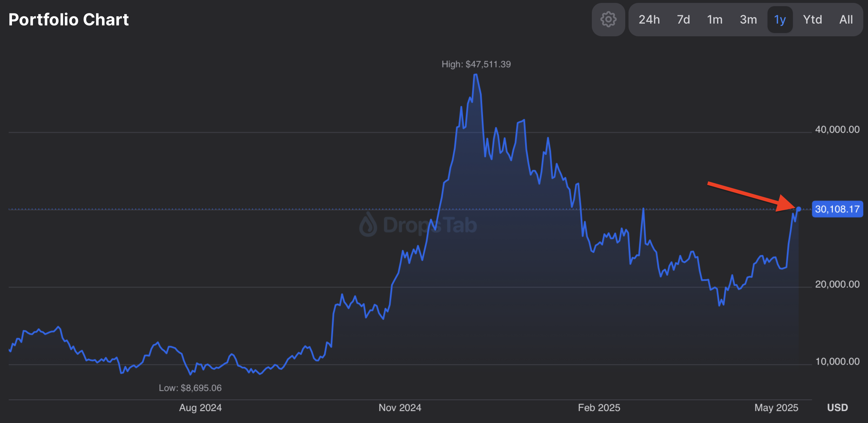This screenshot has height=423, width=868.
Task: Click the Portfolio Chart title
Action: [69, 20]
